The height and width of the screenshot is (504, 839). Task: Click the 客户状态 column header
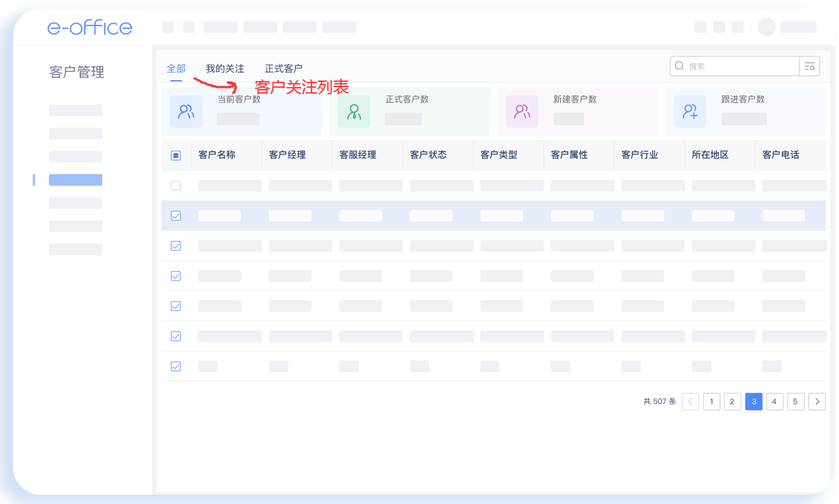click(428, 155)
